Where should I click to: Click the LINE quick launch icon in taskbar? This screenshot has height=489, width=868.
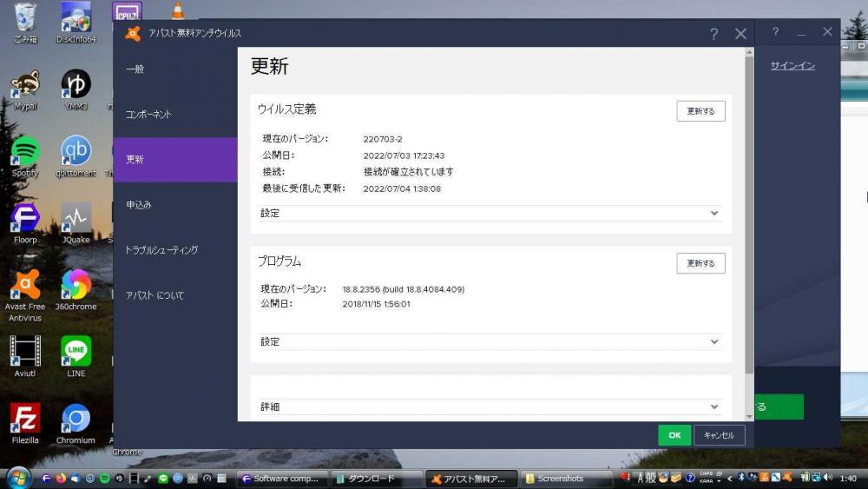163,478
